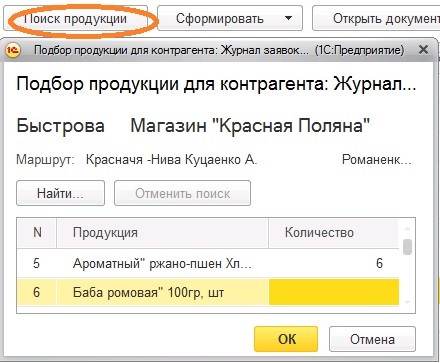Screen dimensions: 440x363
Task: Click the disabled Отменить поиск button
Action: (x=182, y=193)
